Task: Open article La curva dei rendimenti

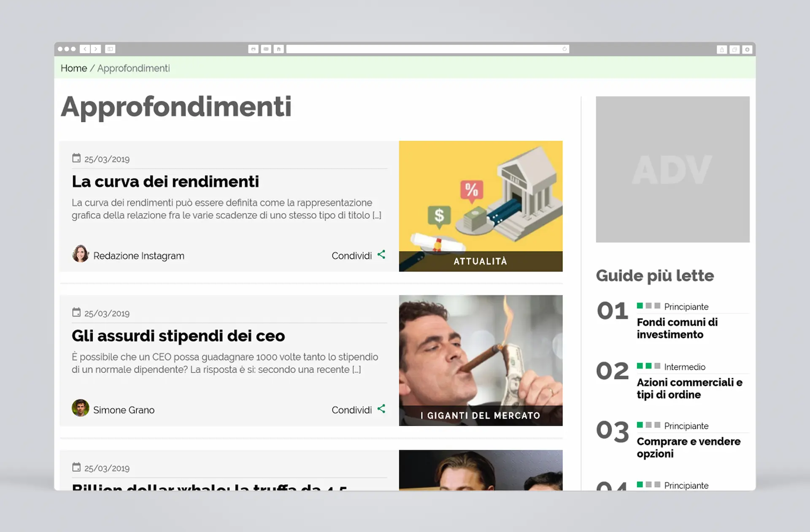Action: click(x=165, y=182)
